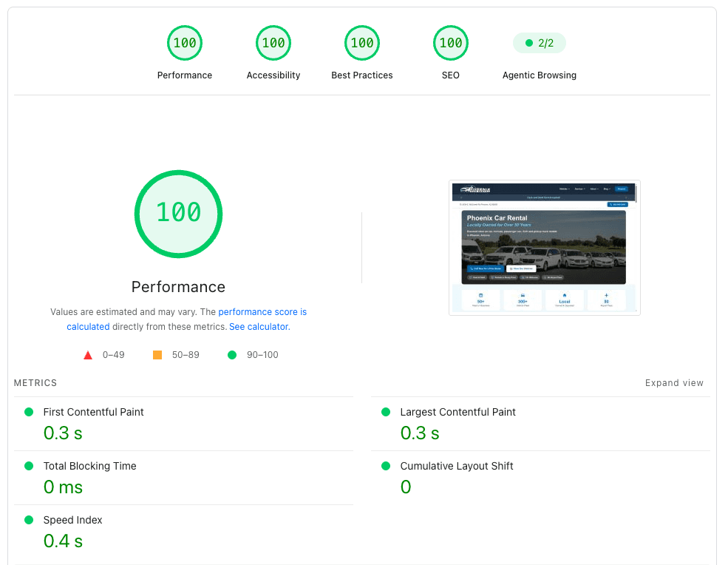Toggle the Expand view control
The height and width of the screenshot is (565, 728).
pos(674,383)
